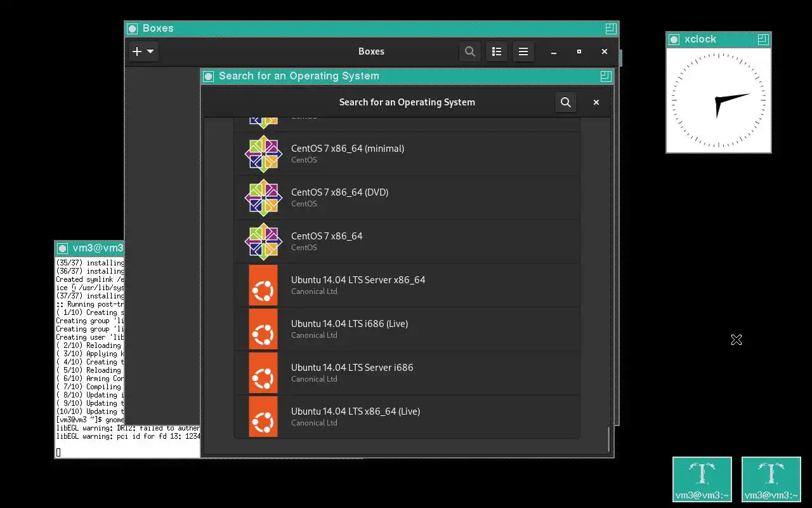Screen dimensions: 812x508
Task: Open the search icon in Boxes header
Action: 469,51
